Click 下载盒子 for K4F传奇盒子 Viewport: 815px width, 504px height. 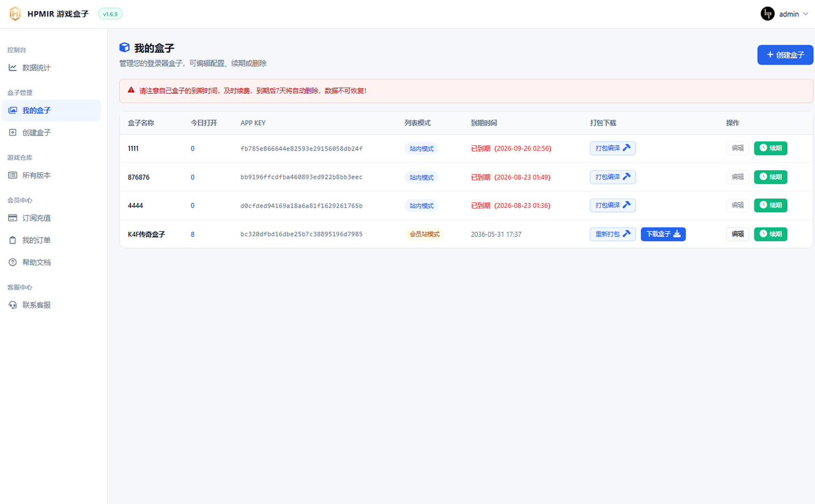(x=663, y=234)
